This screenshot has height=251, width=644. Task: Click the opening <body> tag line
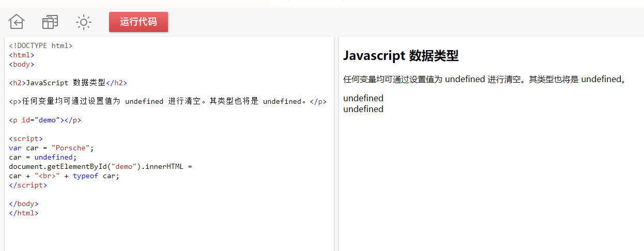22,64
